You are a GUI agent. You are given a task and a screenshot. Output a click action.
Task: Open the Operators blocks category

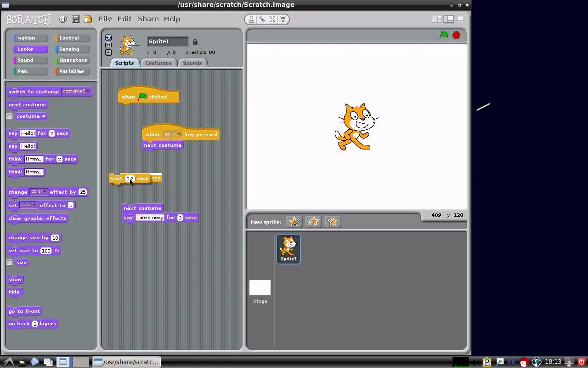pos(72,60)
